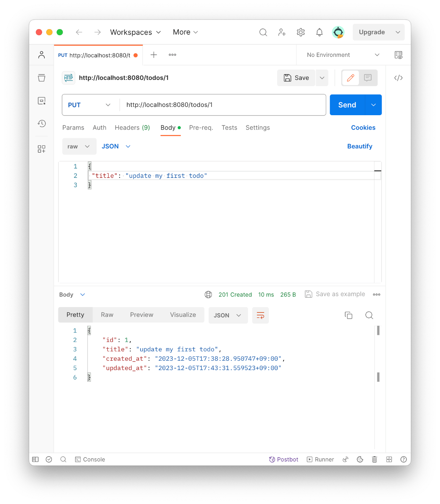Viewport: 440px width, 504px height.
Task: Save the request
Action: tap(296, 78)
